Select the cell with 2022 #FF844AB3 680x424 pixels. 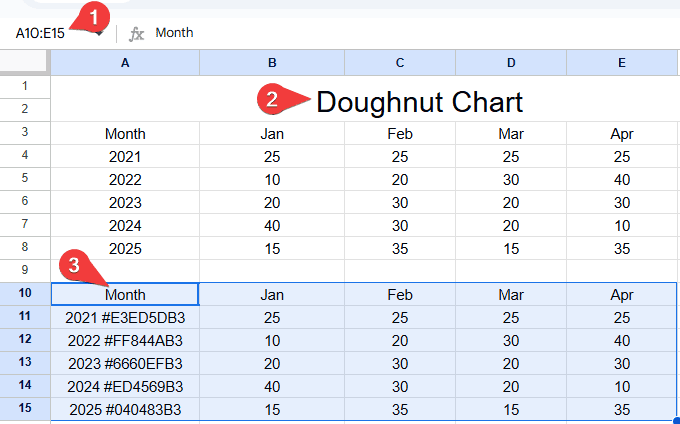(125, 340)
